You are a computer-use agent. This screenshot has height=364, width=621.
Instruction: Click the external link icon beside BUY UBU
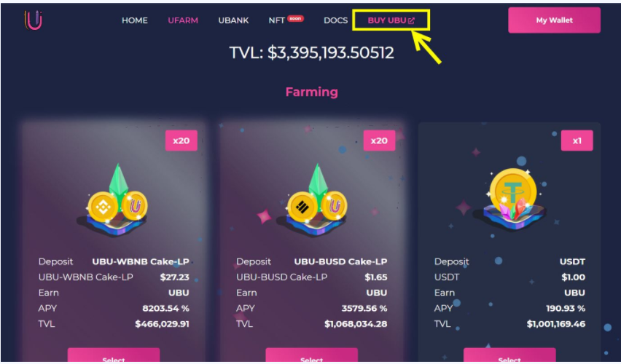point(412,20)
